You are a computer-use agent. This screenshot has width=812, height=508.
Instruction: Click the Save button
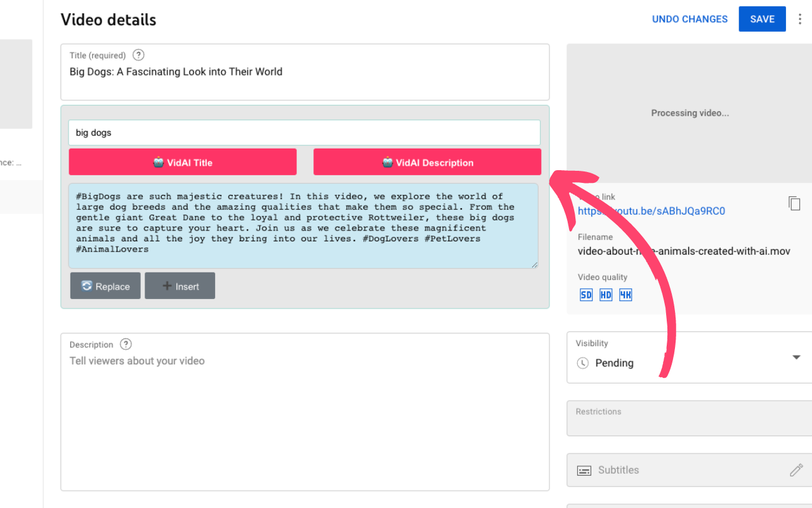pos(762,19)
